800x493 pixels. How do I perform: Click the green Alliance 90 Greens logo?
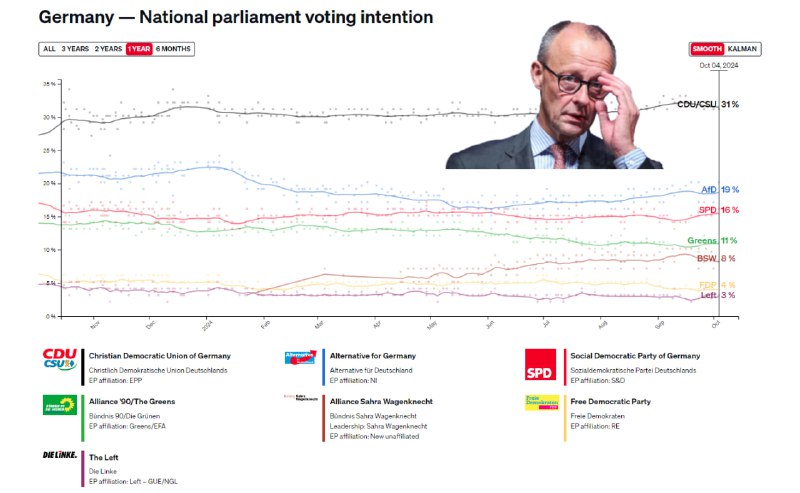[60, 405]
